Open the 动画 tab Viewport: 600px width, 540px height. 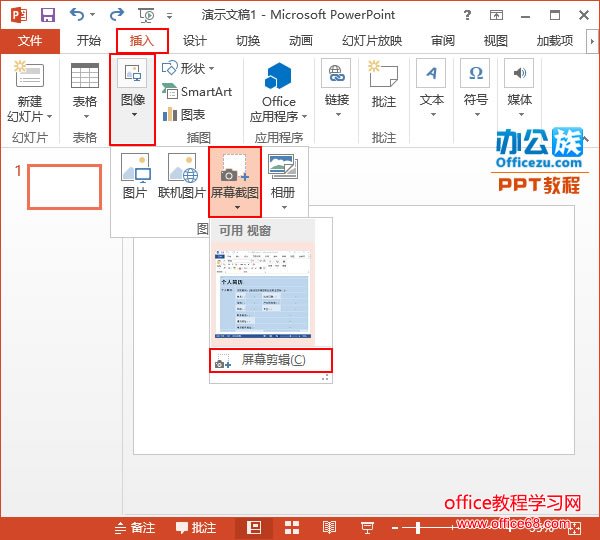pos(301,41)
